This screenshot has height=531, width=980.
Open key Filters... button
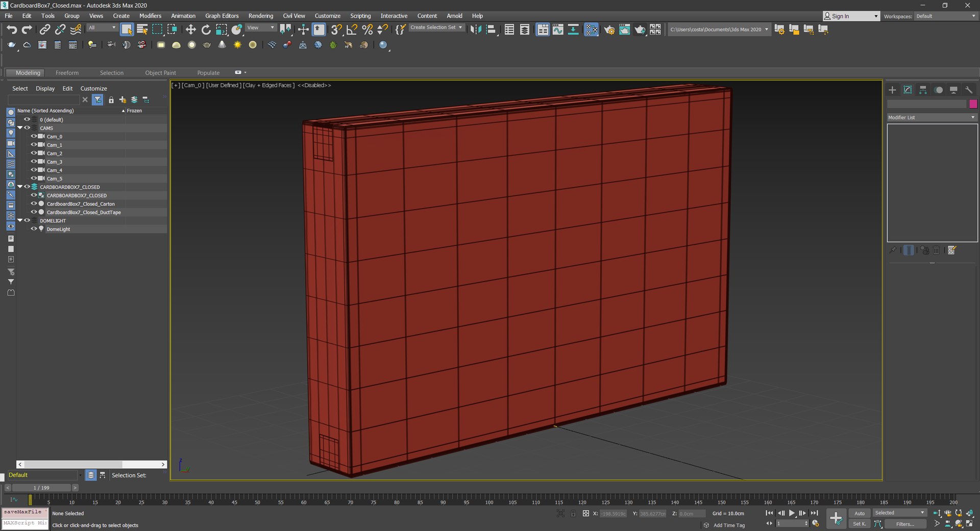pyautogui.click(x=905, y=524)
